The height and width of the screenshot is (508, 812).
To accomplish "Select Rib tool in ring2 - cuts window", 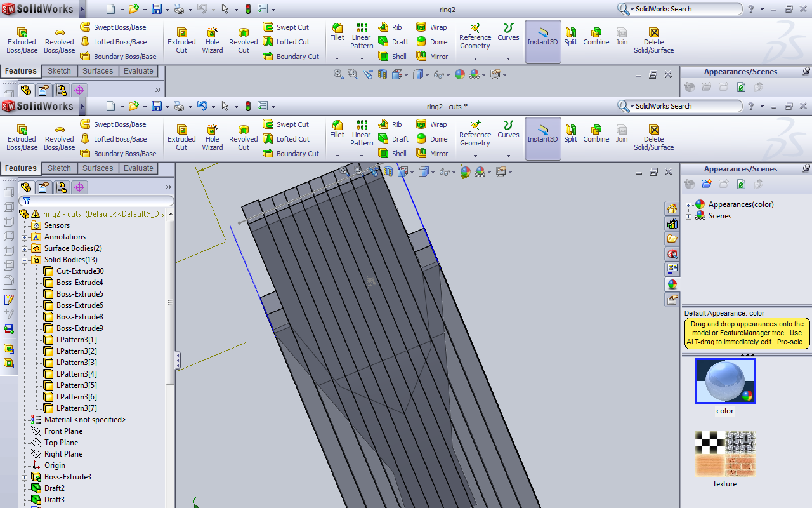I will (390, 124).
